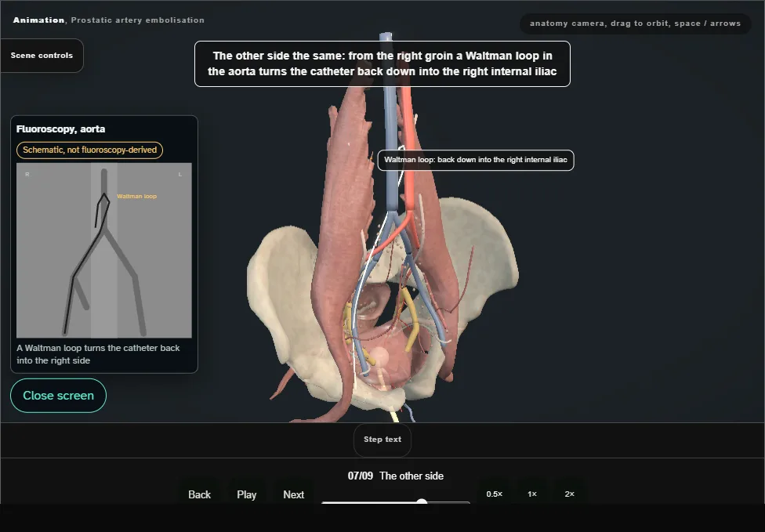
Task: Click the fluoroscopy aorta schematic image
Action: point(104,250)
